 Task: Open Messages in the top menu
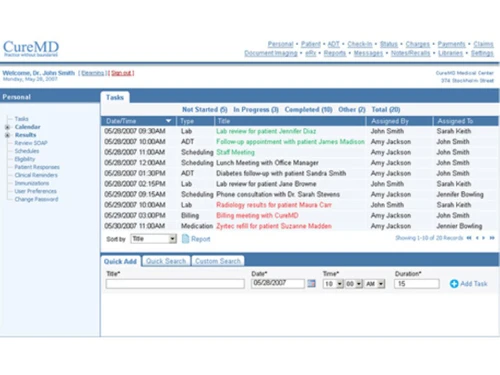pos(368,53)
